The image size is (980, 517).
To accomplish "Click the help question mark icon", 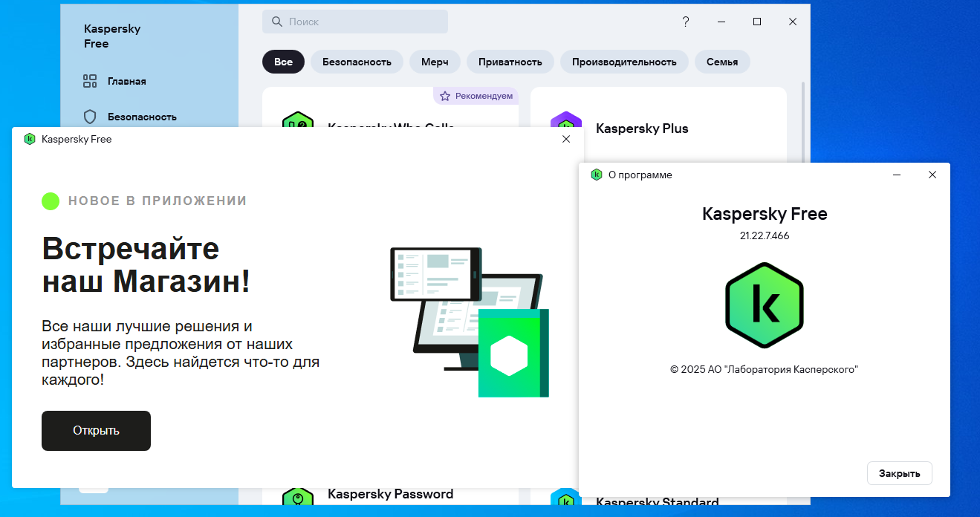I will tap(685, 22).
